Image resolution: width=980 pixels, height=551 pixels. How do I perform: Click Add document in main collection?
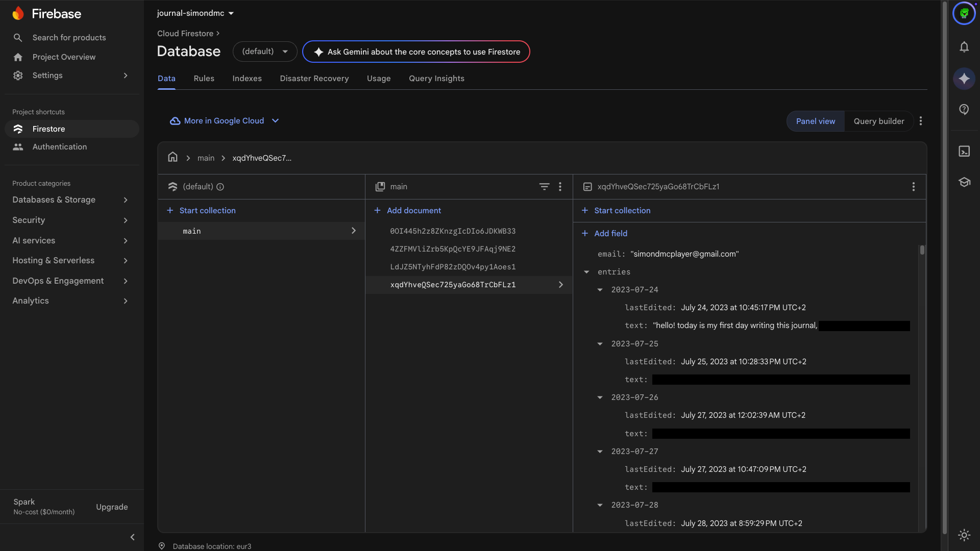tap(407, 211)
